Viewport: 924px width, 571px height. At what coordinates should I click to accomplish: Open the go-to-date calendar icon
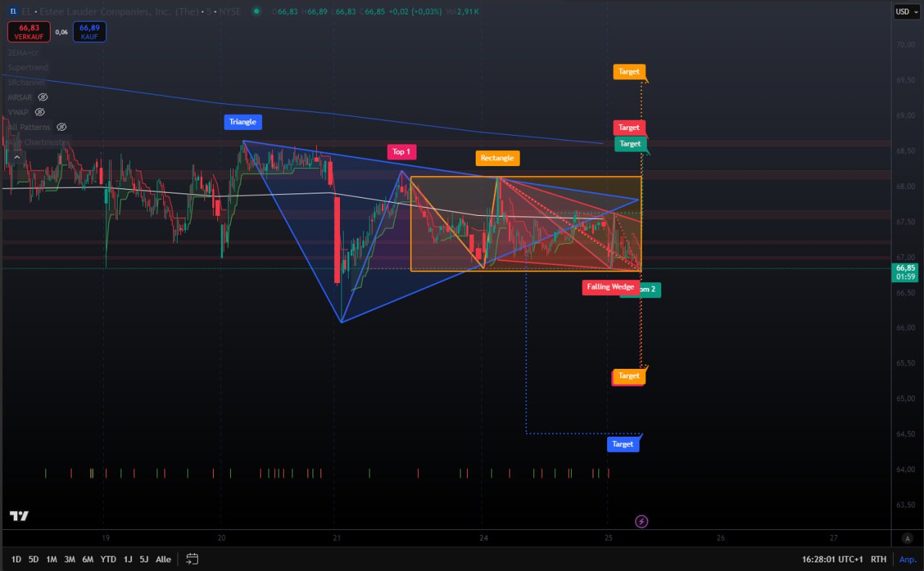192,559
